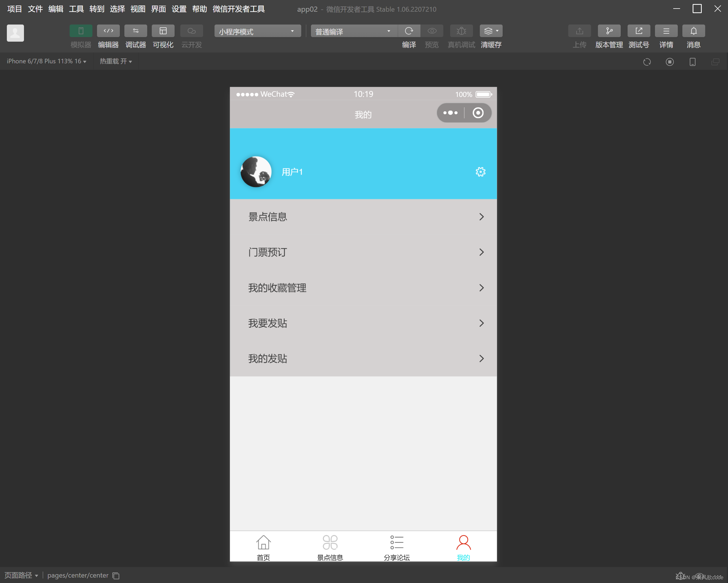
Task: Start 真机调试 real device debugging
Action: [461, 31]
